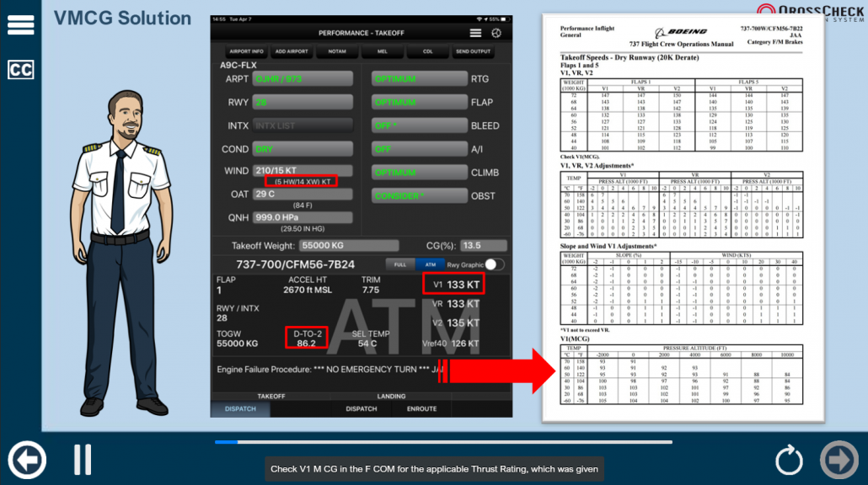
Task: Open the settings gear in the Performance header
Action: tap(496, 33)
